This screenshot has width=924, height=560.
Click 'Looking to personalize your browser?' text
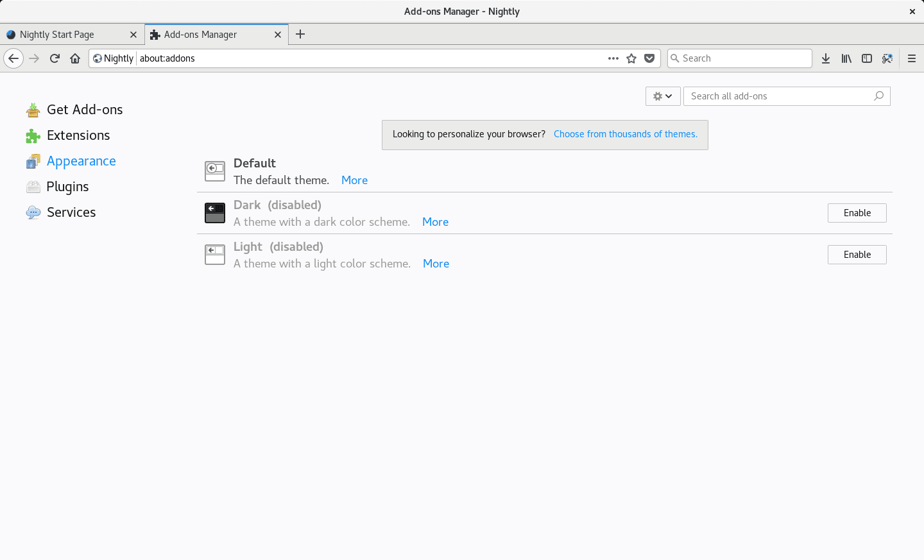tap(469, 134)
